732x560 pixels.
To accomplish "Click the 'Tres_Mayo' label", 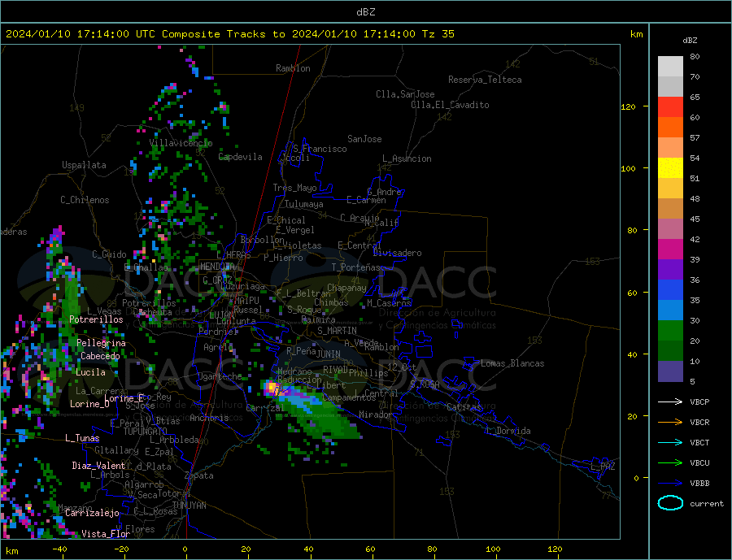I will tap(294, 188).
